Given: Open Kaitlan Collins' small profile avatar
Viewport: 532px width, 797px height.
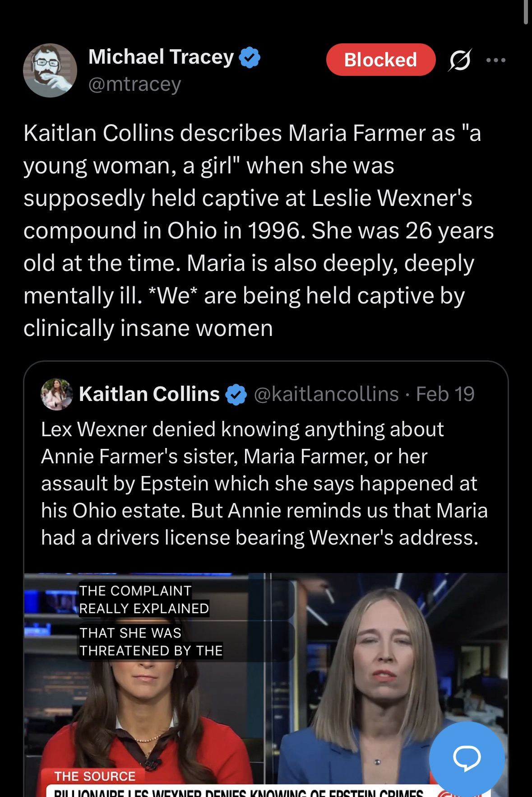Looking at the screenshot, I should tap(57, 394).
